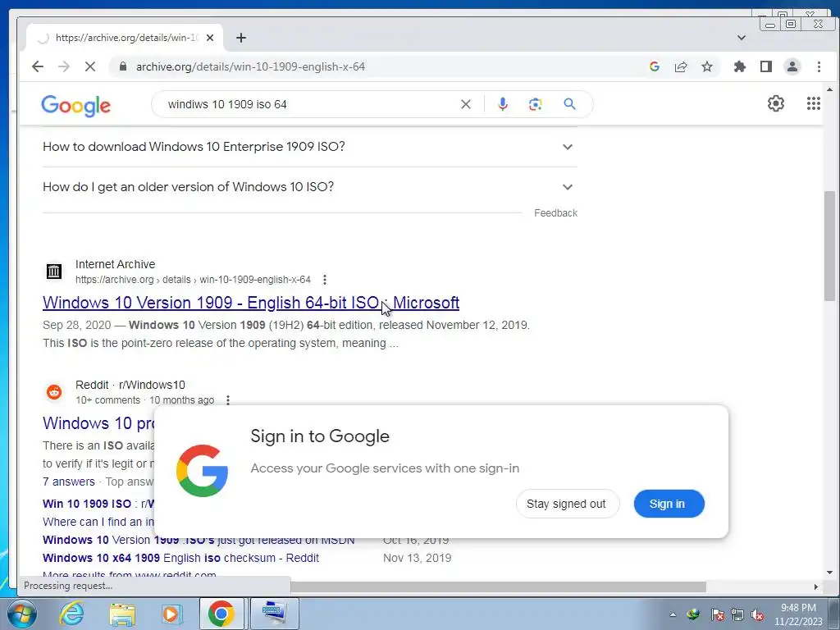Open the Extensions puzzle icon
840x630 pixels.
(740, 66)
